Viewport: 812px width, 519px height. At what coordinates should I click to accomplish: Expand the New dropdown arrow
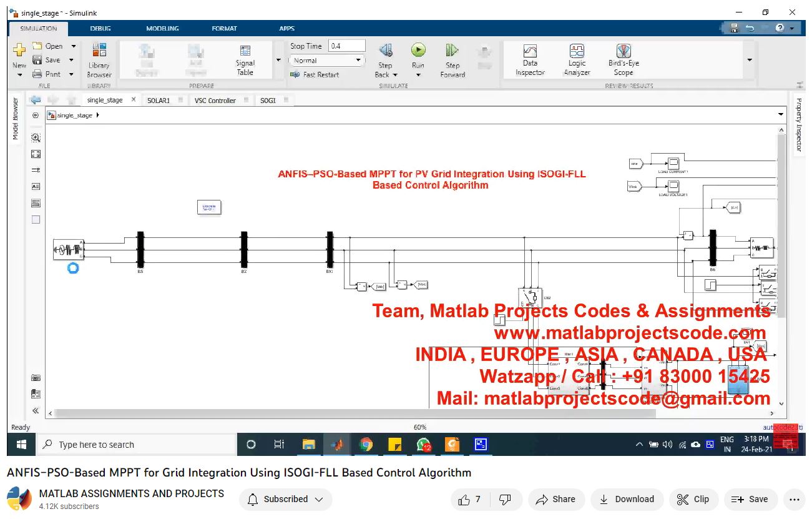click(19, 74)
